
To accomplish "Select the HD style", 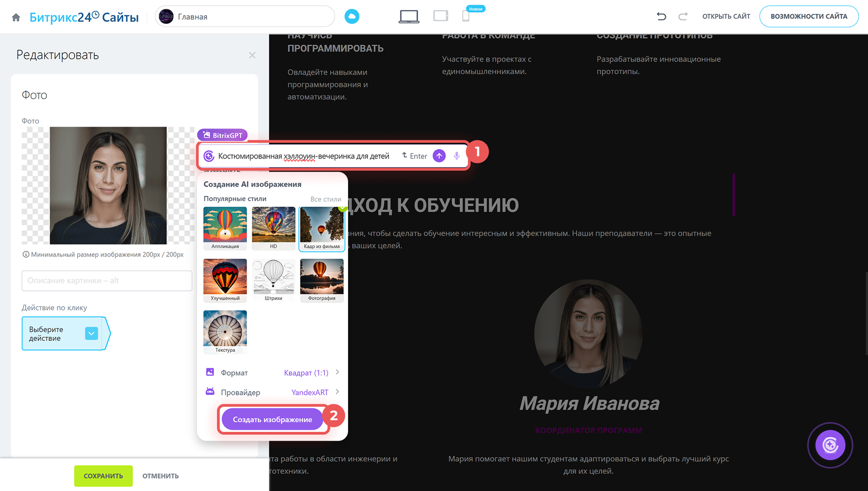I will click(x=274, y=228).
